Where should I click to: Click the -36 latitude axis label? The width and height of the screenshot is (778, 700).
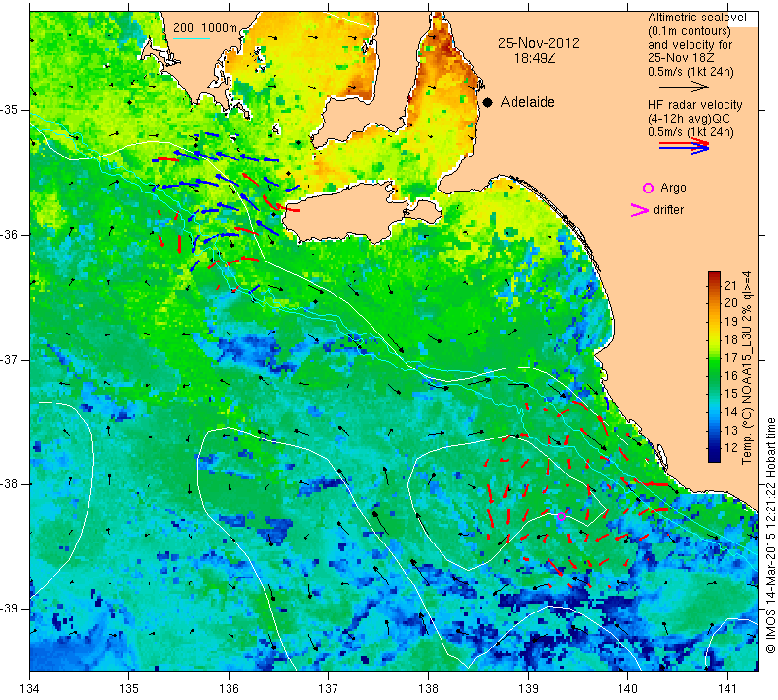click(10, 234)
